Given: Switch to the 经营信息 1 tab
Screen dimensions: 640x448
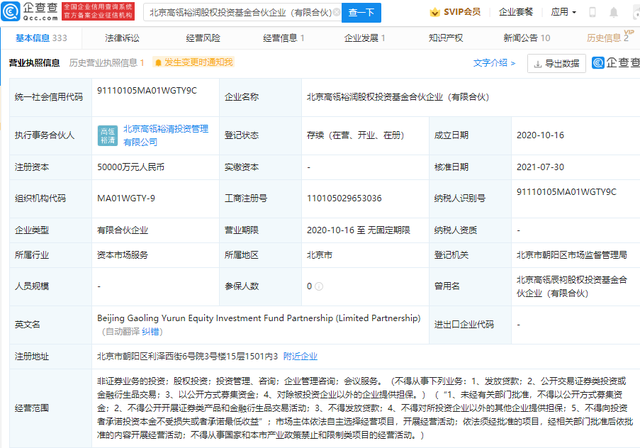Looking at the screenshot, I should point(284,38).
